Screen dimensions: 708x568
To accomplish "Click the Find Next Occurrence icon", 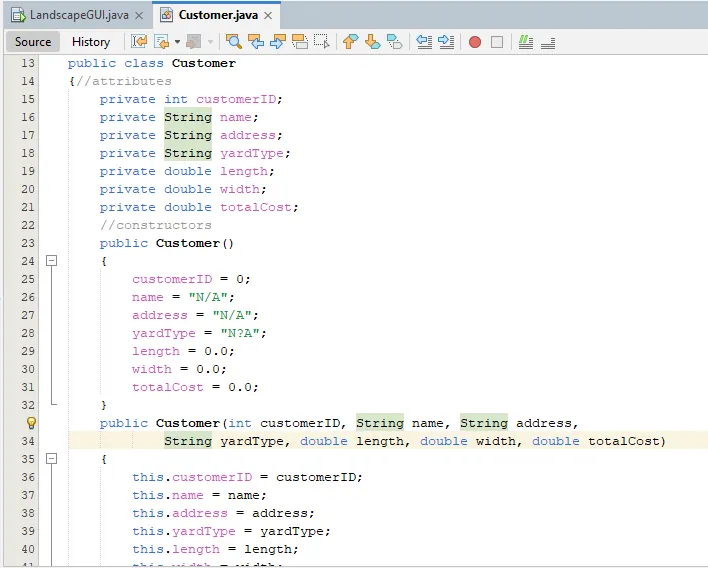I will pos(278,42).
